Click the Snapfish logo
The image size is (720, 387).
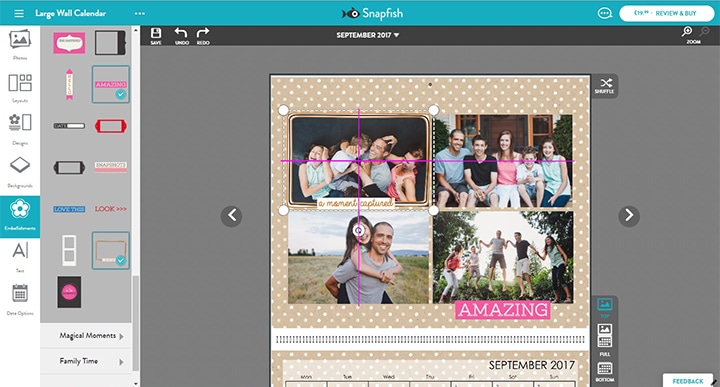click(x=372, y=13)
